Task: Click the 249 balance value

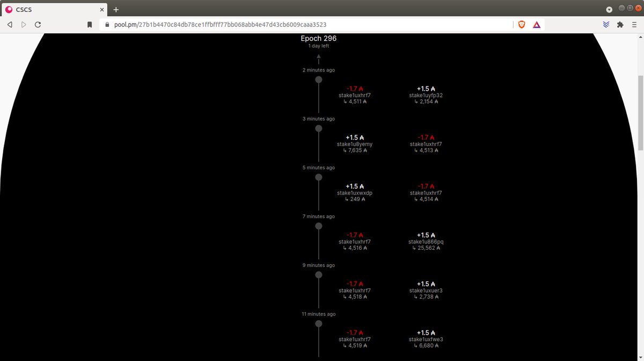Action: 355,199
